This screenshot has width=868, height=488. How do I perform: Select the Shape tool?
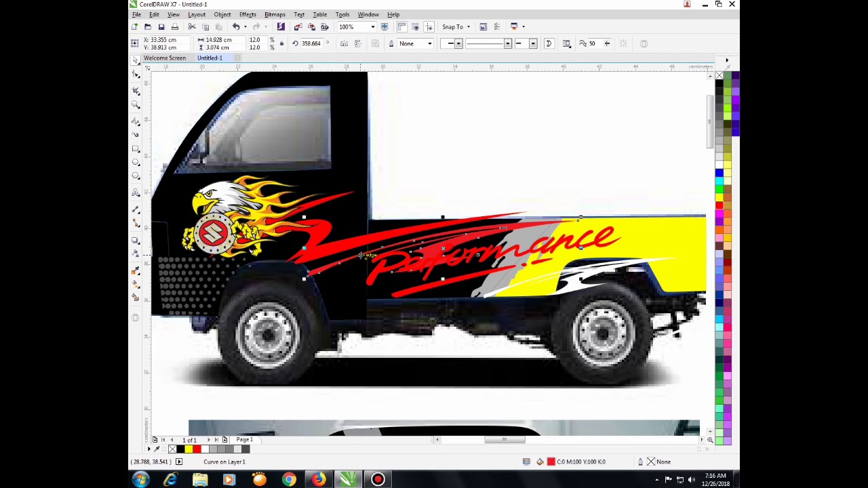[136, 75]
